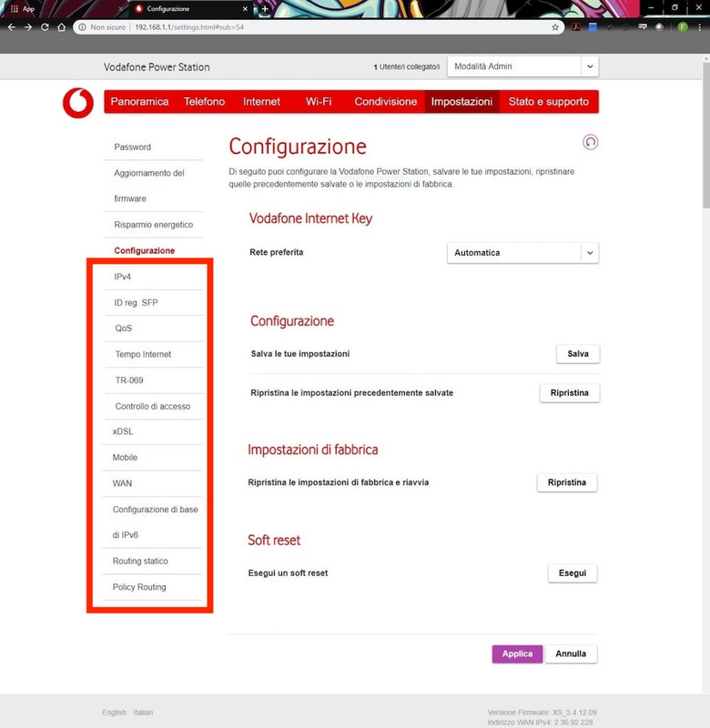Open Policy Routing in the sidebar

[x=139, y=587]
